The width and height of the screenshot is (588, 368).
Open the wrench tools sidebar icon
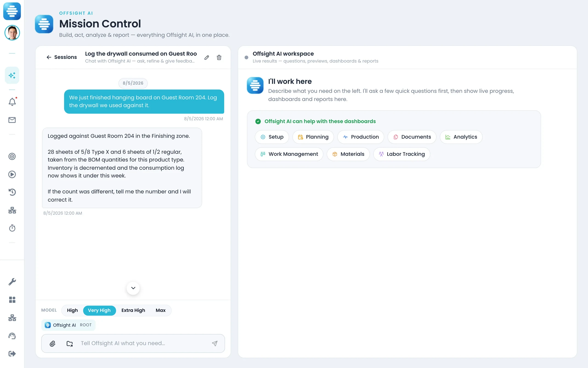pos(12,282)
